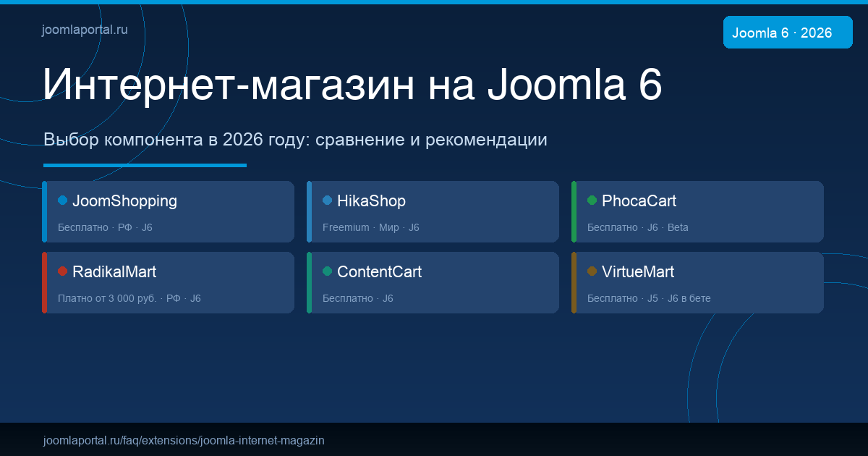Click 'Платно от 3 000 руб.' under RadikalMart
868x456 pixels.
coord(107,298)
